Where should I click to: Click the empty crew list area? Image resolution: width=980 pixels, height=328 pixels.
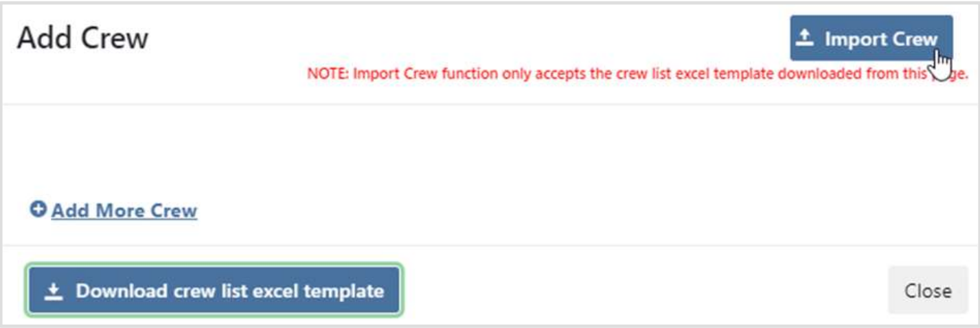pos(481,151)
